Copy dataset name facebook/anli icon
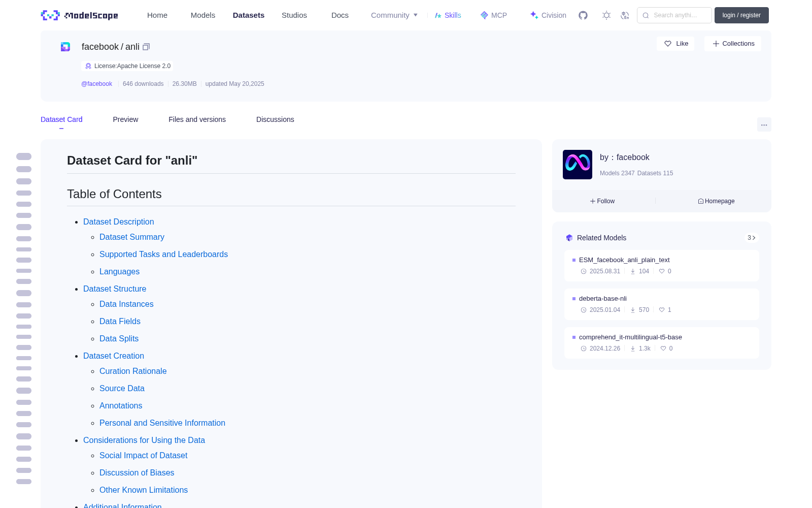812x508 pixels. pyautogui.click(x=146, y=47)
